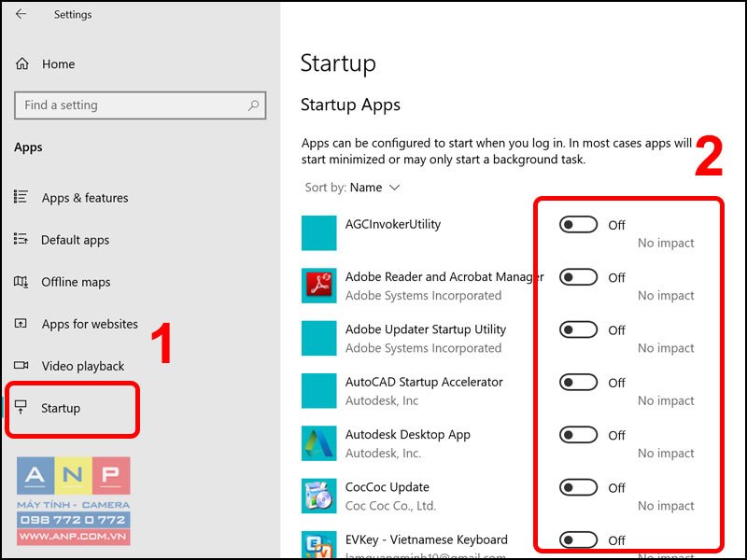Click the Autodesk Desktop App icon
Viewport: 747px width, 560px height.
tap(318, 443)
